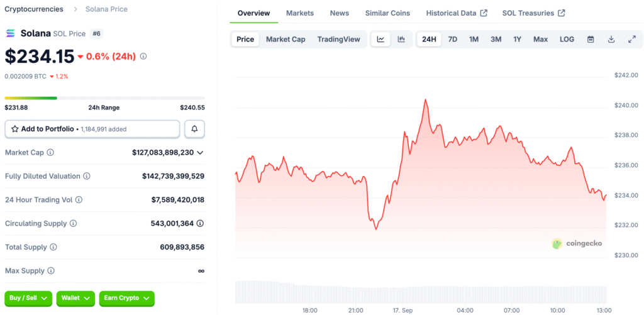Screen dimensions: 644x315
Task: Click the info icon beside 24h change
Action: click(143, 56)
